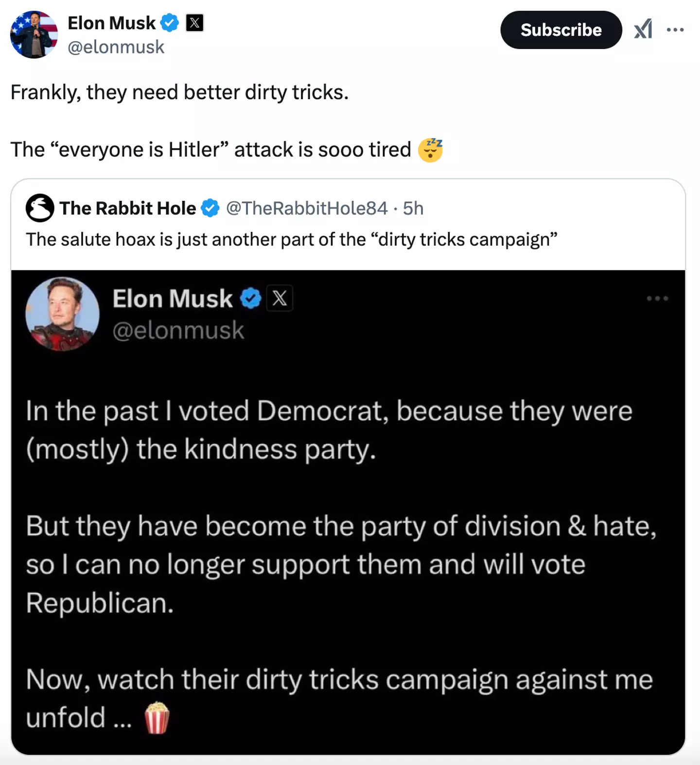This screenshot has width=700, height=765.
Task: Click The Rabbit Hole's blue verified checkmark
Action: click(x=210, y=208)
